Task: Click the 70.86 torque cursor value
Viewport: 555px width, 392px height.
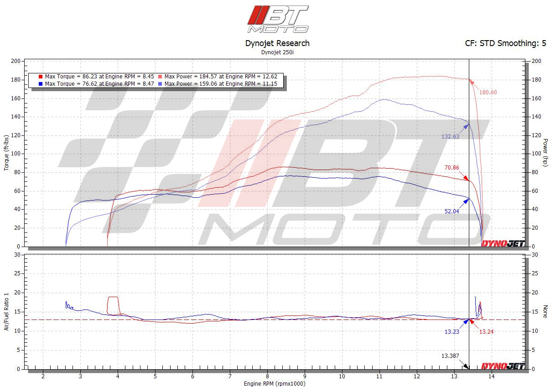Action: click(x=451, y=168)
